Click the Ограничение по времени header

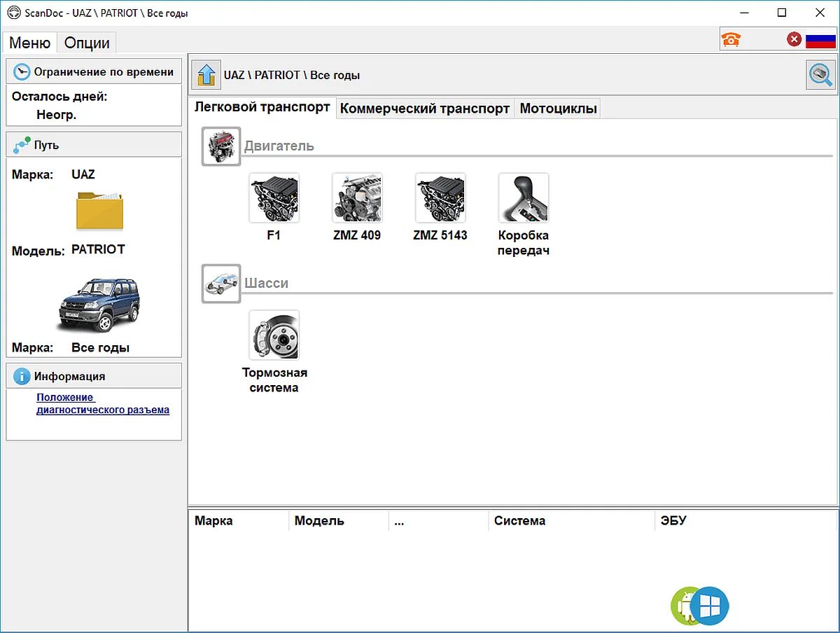(x=94, y=72)
